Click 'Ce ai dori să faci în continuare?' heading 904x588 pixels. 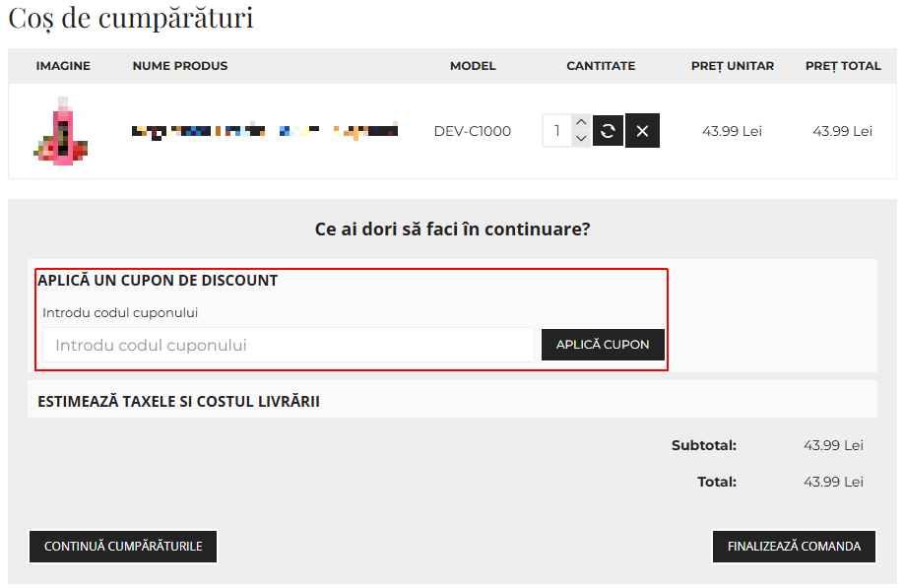[453, 229]
